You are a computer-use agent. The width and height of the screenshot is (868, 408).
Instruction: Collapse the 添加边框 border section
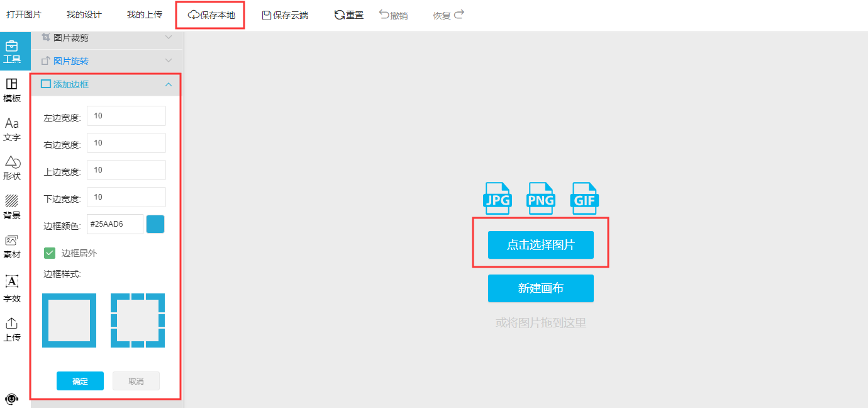tap(106, 84)
